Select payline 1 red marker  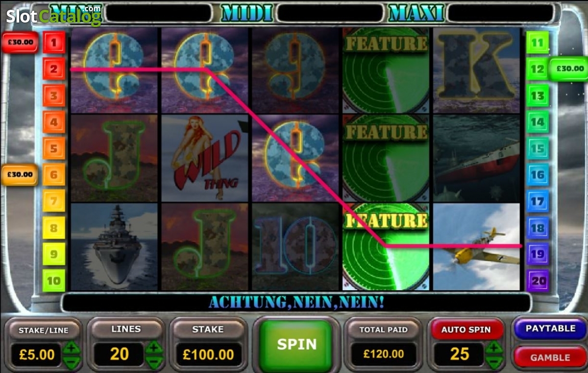(x=53, y=43)
